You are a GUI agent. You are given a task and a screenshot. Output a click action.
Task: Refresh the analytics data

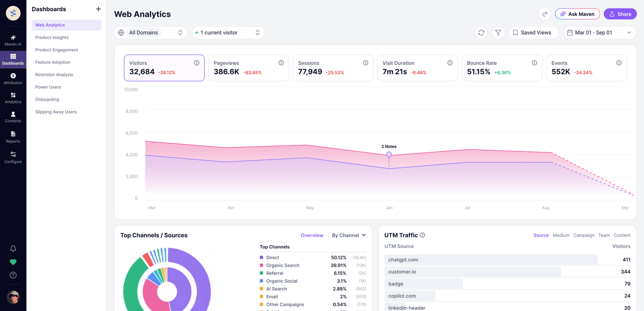pos(481,33)
